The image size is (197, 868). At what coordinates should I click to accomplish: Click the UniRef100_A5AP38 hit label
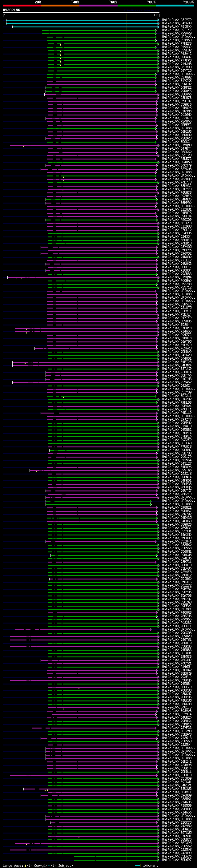pos(177,484)
